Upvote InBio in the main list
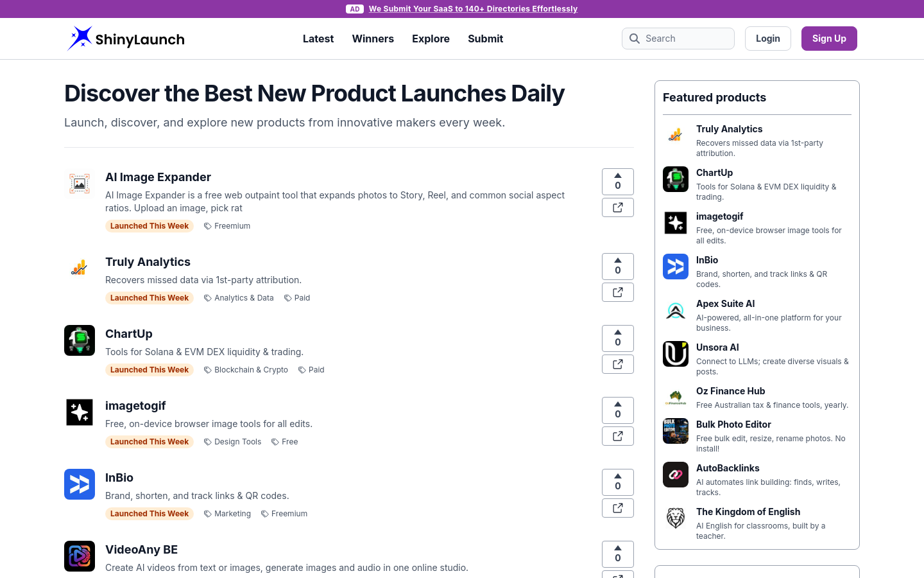Image resolution: width=924 pixels, height=578 pixels. (618, 482)
